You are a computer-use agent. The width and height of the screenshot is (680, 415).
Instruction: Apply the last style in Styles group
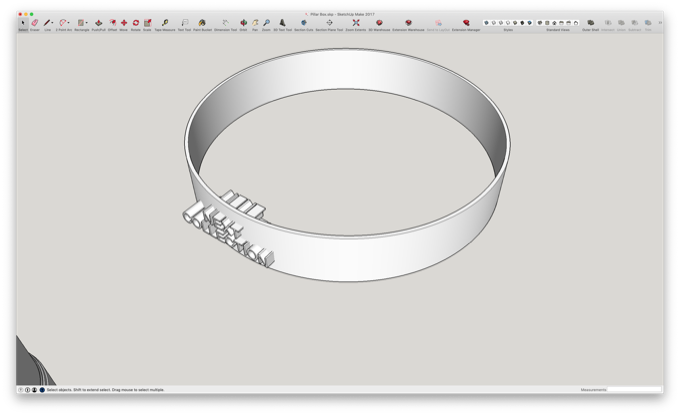[530, 23]
